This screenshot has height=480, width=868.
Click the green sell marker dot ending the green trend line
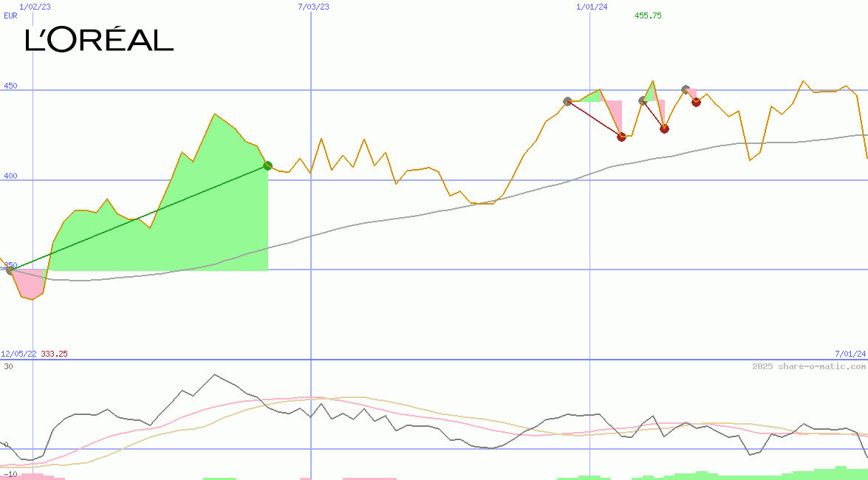pyautogui.click(x=268, y=166)
